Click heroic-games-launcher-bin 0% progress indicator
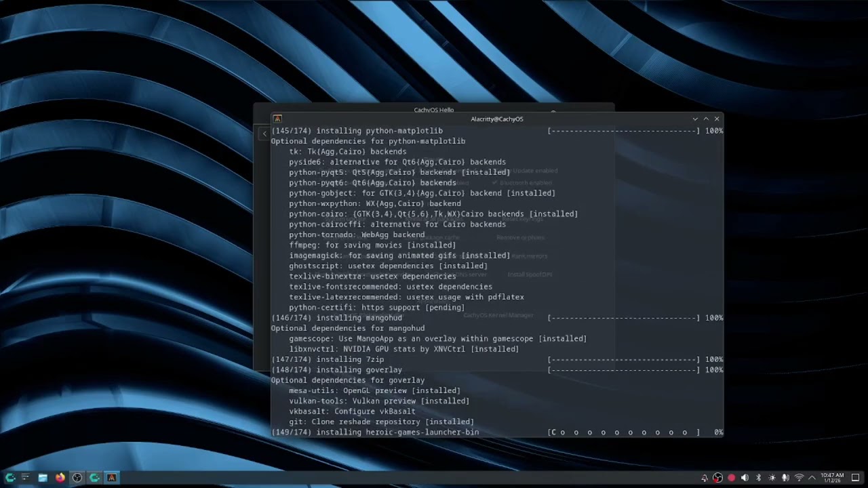 click(x=635, y=432)
